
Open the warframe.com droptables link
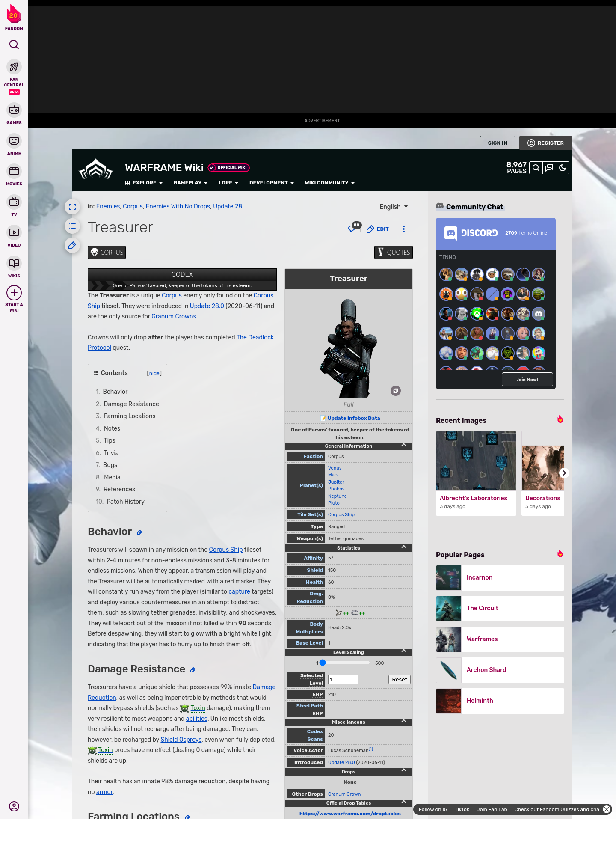click(350, 814)
